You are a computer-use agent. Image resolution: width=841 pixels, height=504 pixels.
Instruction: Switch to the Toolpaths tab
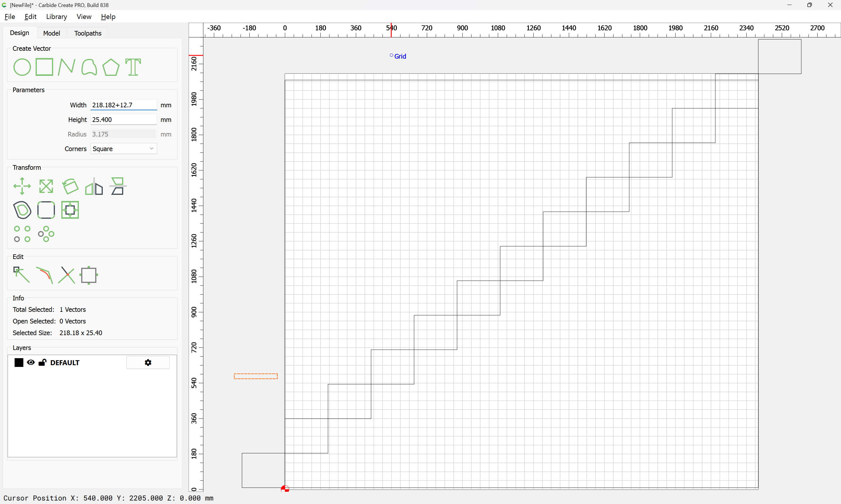tap(88, 33)
